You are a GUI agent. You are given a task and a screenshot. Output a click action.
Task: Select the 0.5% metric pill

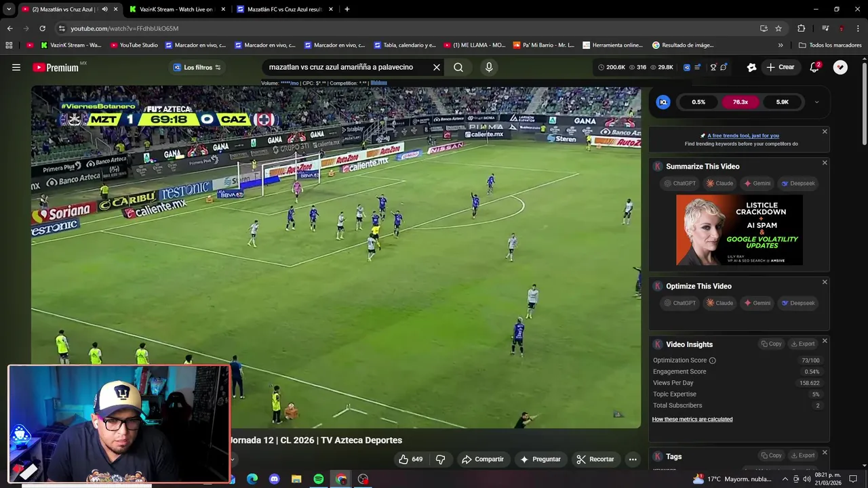pos(698,102)
